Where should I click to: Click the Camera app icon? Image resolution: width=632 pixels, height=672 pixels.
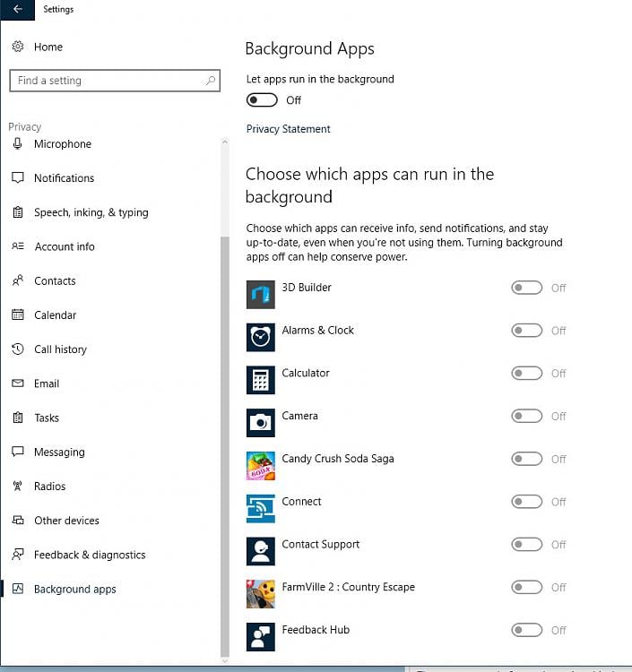point(260,423)
